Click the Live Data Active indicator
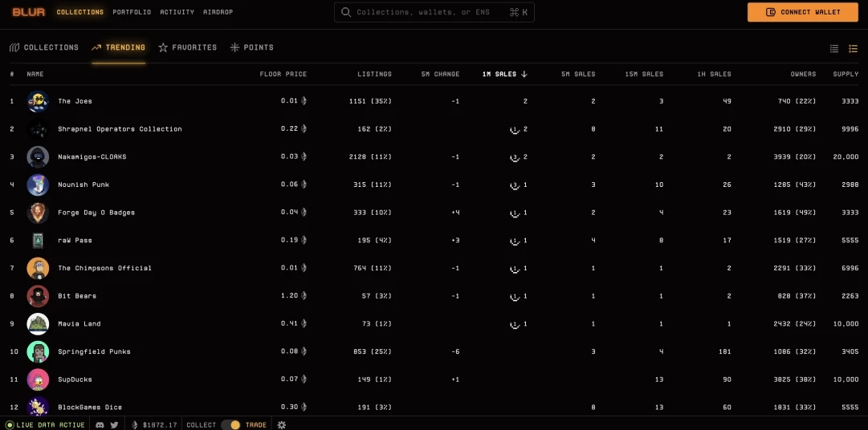Image resolution: width=868 pixels, height=430 pixels. [45, 424]
